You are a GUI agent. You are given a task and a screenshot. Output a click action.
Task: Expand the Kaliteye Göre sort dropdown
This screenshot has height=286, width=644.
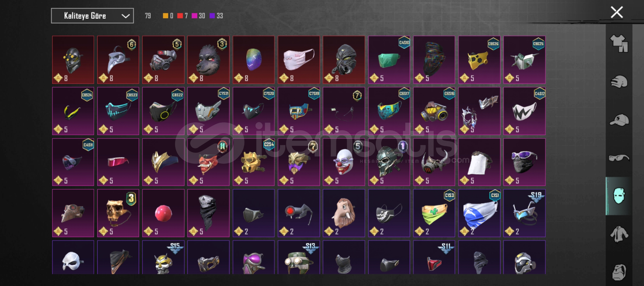pos(92,16)
